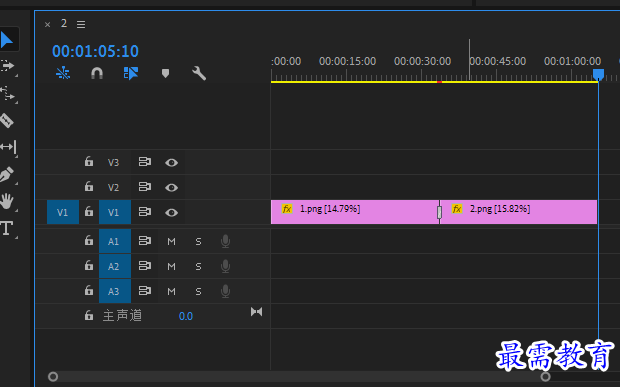Screen dimensions: 620x387
Task: Toggle Linked Selection button
Action: (131, 73)
